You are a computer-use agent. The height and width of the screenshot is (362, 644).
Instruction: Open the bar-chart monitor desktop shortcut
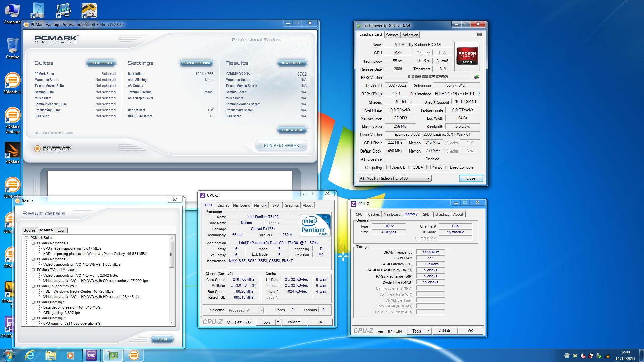tap(63, 10)
